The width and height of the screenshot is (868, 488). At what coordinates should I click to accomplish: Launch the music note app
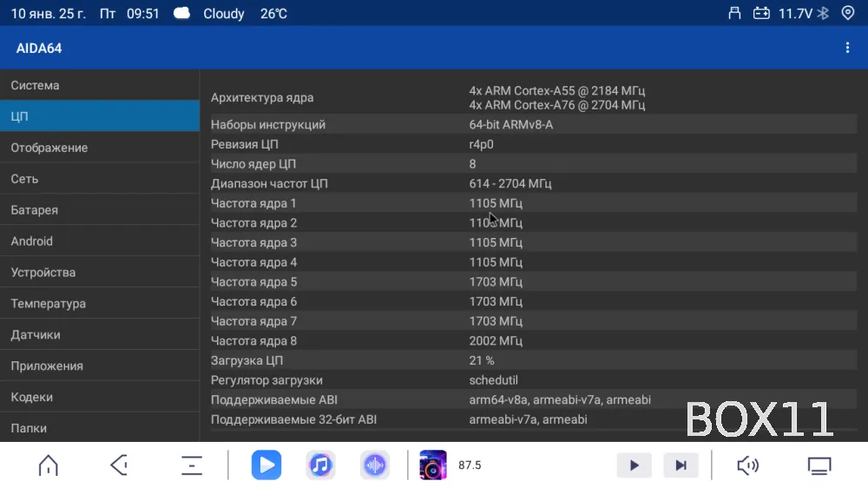coord(320,465)
